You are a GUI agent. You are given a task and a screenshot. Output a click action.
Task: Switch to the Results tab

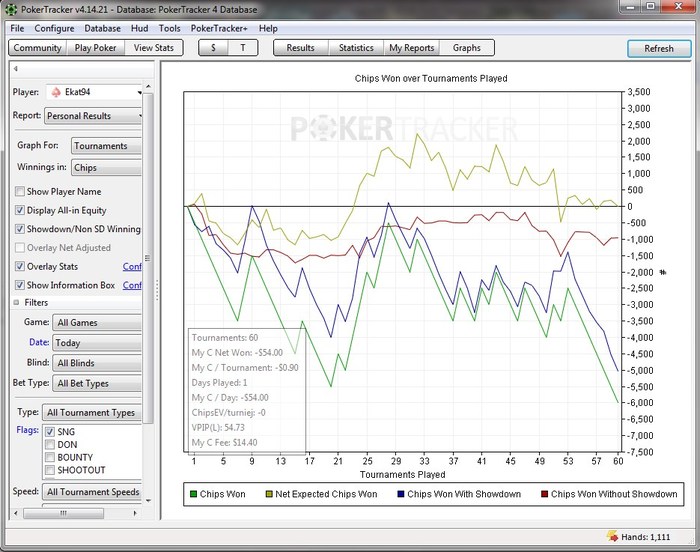coord(300,48)
